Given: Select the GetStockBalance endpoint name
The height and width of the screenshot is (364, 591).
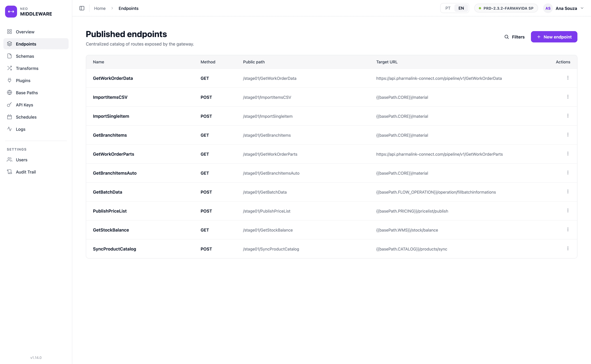Looking at the screenshot, I should pyautogui.click(x=111, y=230).
